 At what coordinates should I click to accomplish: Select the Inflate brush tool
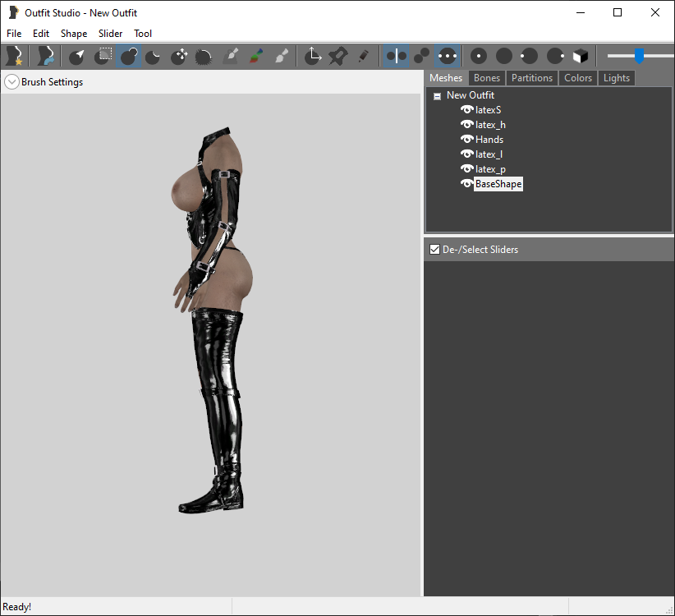(128, 56)
